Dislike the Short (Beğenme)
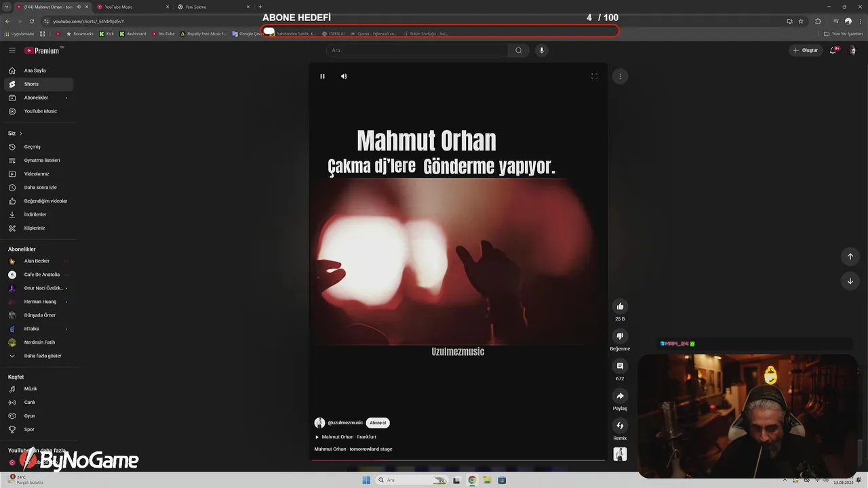 [620, 336]
